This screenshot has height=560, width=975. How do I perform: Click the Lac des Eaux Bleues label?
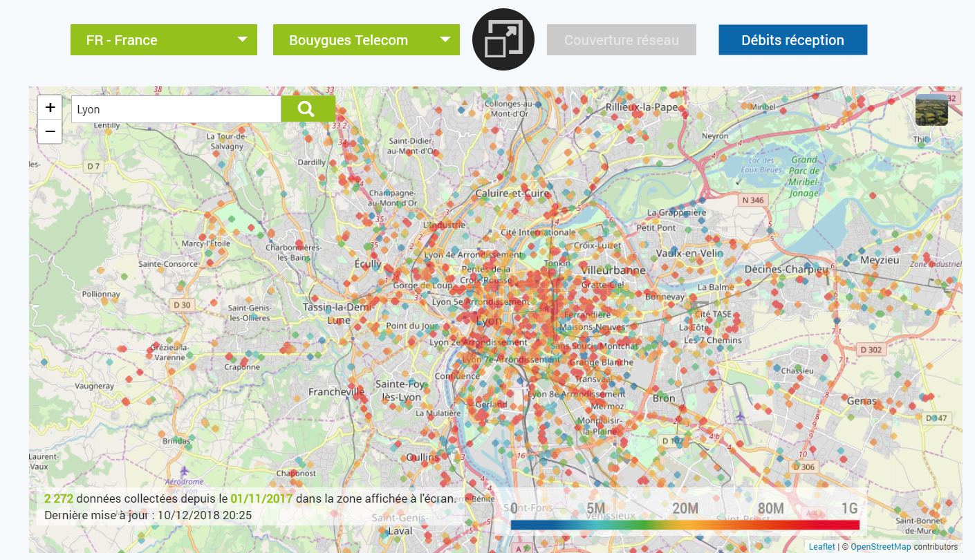pos(760,165)
